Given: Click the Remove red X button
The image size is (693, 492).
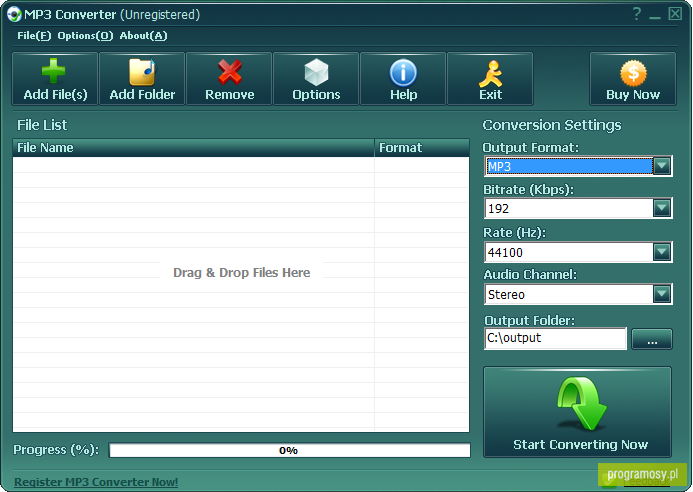Looking at the screenshot, I should point(229,79).
